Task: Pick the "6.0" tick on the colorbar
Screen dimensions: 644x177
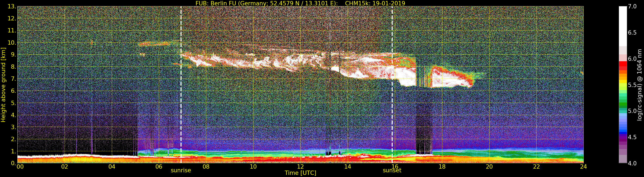Action: click(632, 59)
